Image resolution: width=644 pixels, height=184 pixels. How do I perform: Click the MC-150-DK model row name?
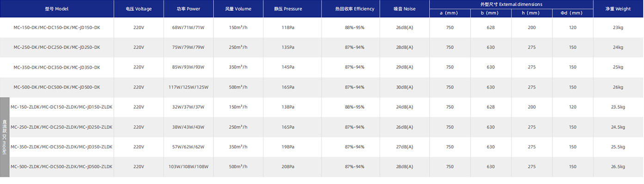pos(57,28)
